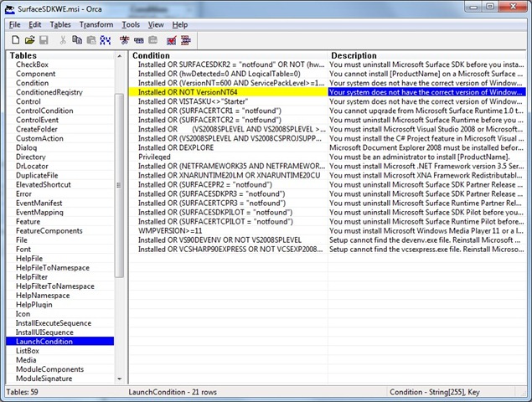Click the Tables list scroll down arrow
This screenshot has width=532, height=402.
click(120, 379)
